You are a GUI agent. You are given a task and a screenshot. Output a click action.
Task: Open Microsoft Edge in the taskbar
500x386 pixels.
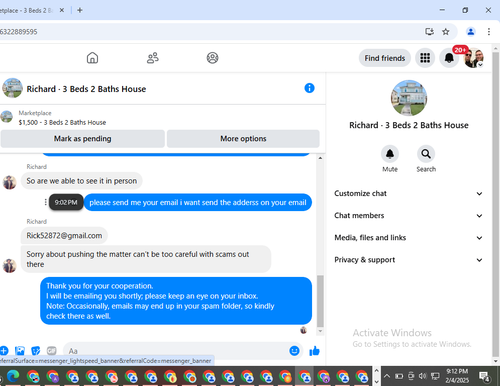[13, 377]
